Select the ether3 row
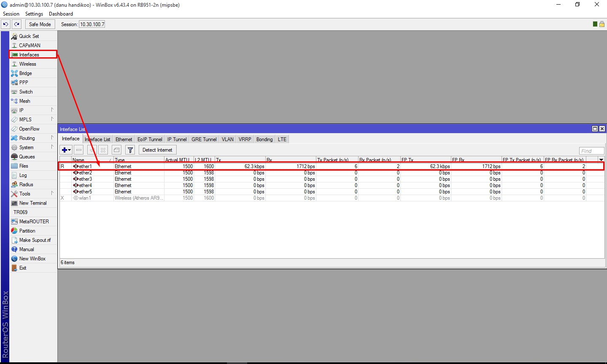Screen dimensions: 607x364 [x=332, y=179]
